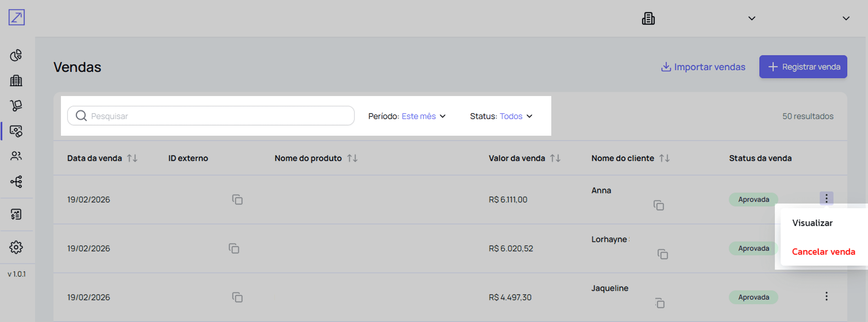Screen dimensions: 868x322
Task: Sort table by Valor da venda
Action: point(555,158)
